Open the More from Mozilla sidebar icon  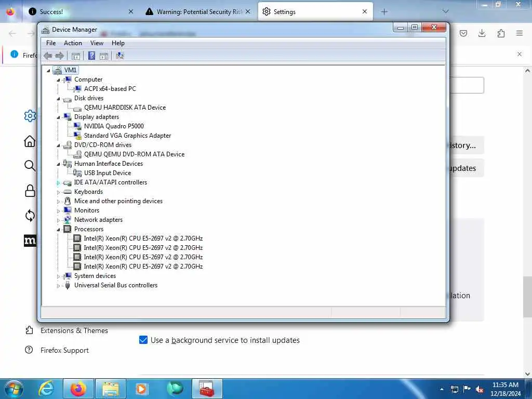point(30,241)
